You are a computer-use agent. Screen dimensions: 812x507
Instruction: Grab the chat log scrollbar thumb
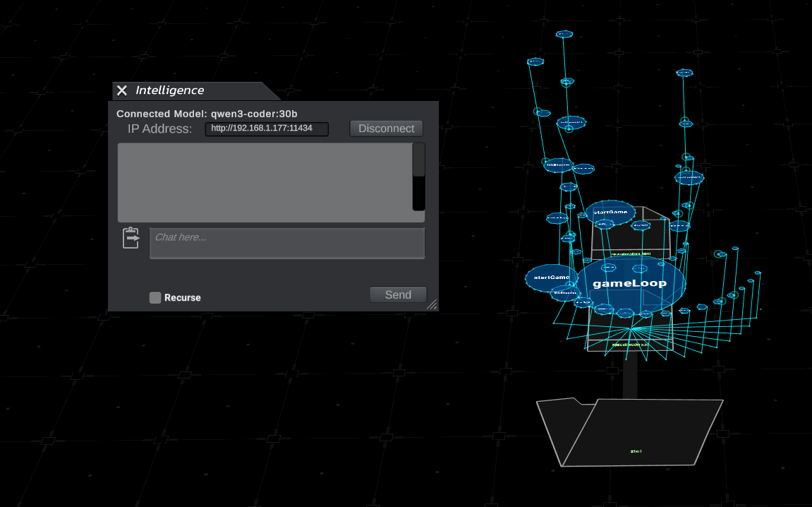(418, 160)
